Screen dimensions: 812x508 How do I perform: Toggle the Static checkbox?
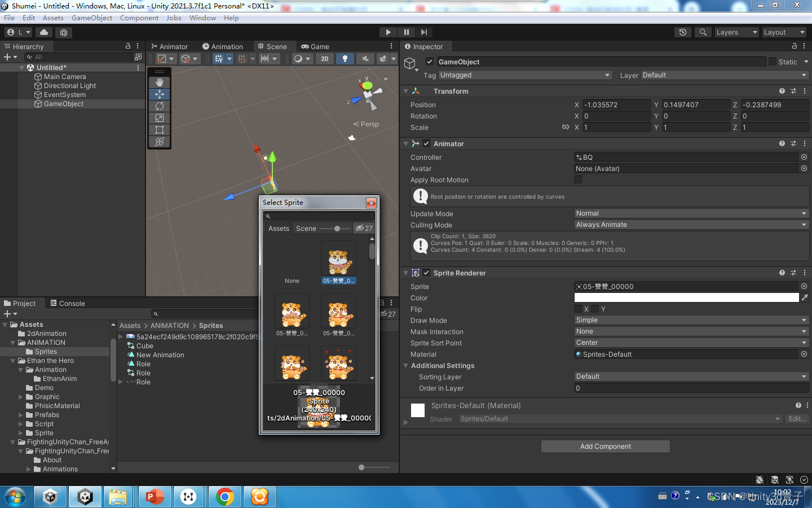tap(773, 62)
